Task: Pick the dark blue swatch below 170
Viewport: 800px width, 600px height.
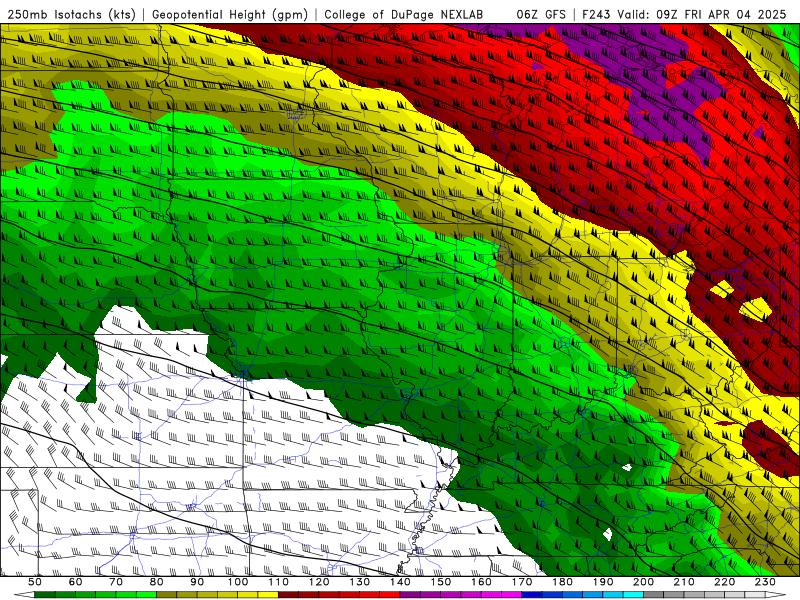Action: point(532,595)
